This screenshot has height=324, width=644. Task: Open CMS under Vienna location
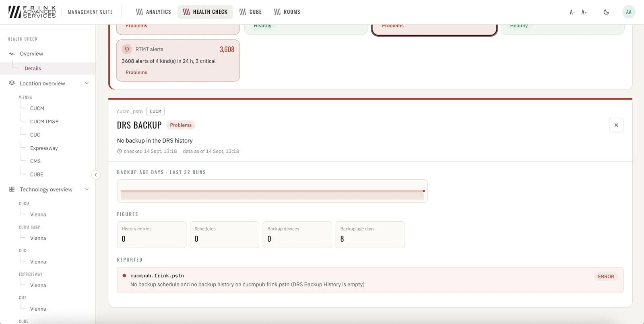tap(35, 161)
